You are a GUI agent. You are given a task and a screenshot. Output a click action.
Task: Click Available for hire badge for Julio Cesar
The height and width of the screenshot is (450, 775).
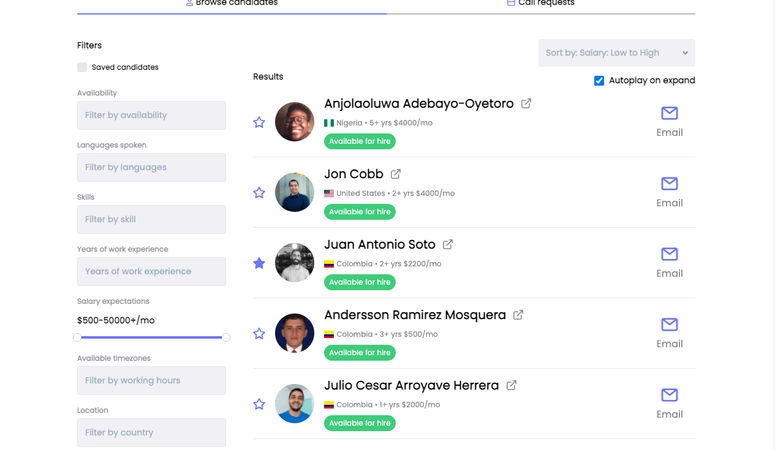(x=359, y=423)
